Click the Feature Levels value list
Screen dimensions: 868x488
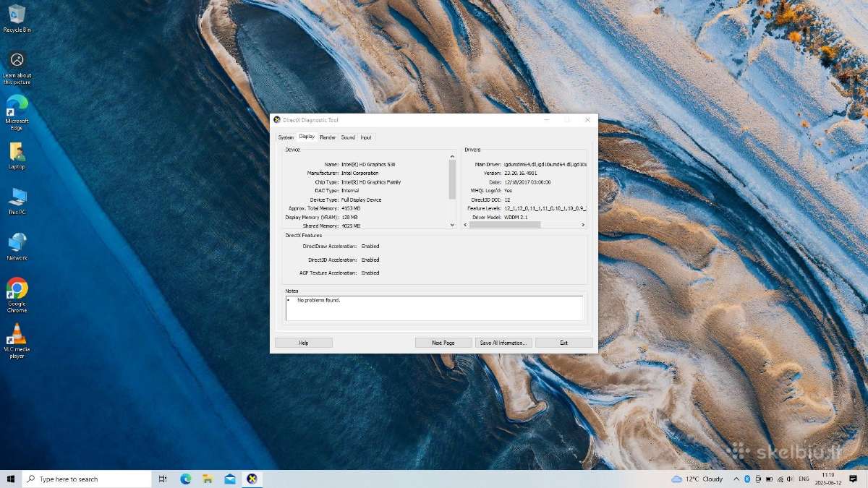coord(545,208)
